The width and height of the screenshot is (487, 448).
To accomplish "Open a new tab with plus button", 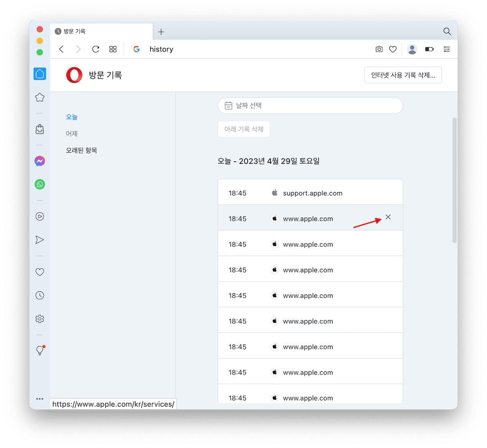I will tap(161, 32).
